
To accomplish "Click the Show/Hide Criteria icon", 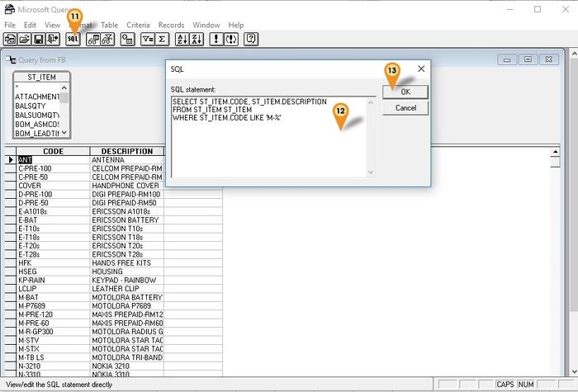I will click(107, 39).
